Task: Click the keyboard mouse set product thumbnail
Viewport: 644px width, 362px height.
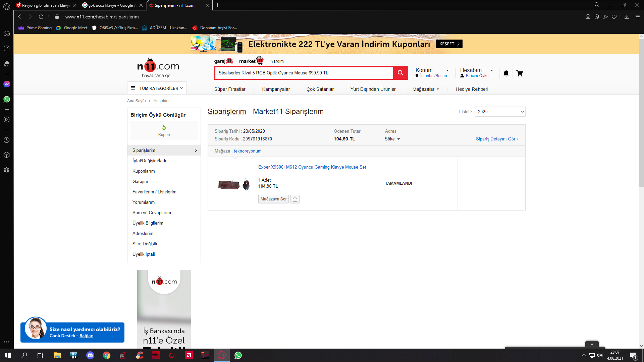Action: coord(234,184)
